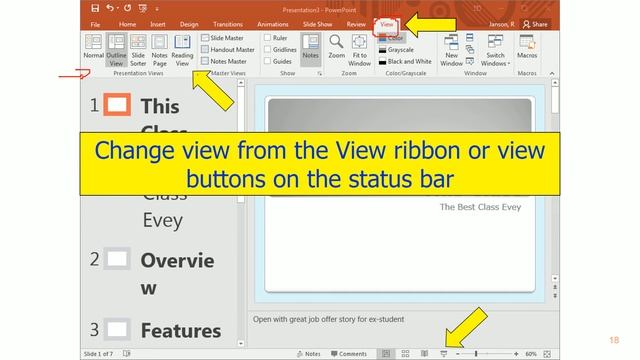This screenshot has height=360, width=640.
Task: Switch to the Home ribbon tab
Action: click(x=127, y=24)
